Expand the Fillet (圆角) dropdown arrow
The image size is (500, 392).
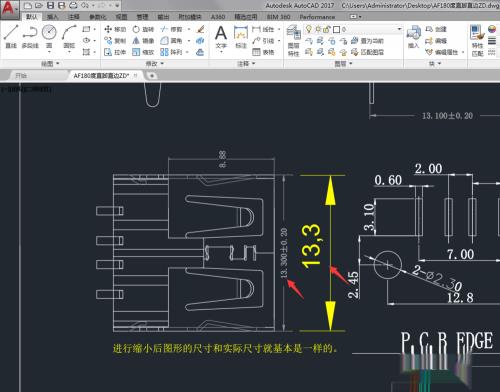(189, 41)
